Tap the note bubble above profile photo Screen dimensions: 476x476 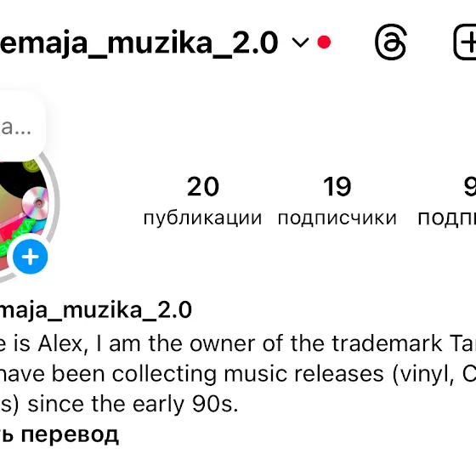[18, 125]
